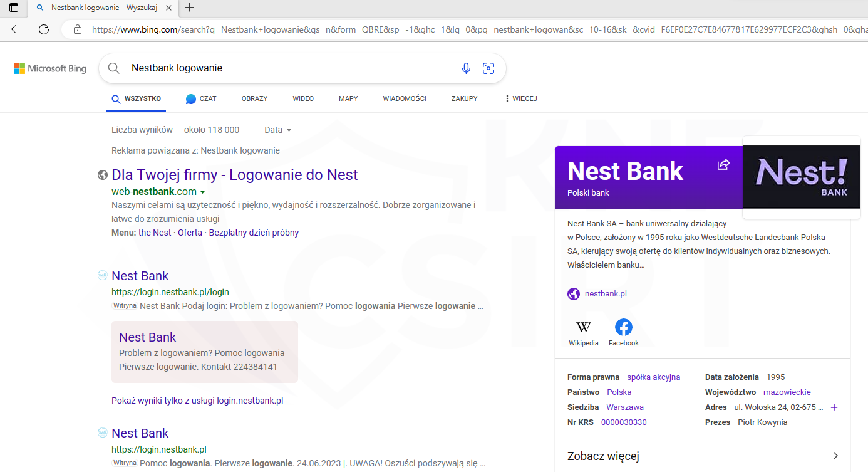Open Nest Bank Wikipedia icon

[583, 327]
